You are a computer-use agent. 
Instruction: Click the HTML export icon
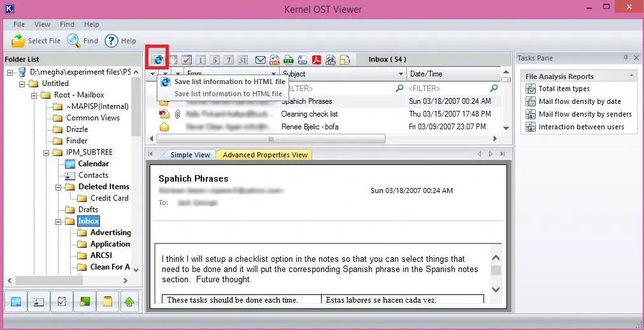point(330,60)
